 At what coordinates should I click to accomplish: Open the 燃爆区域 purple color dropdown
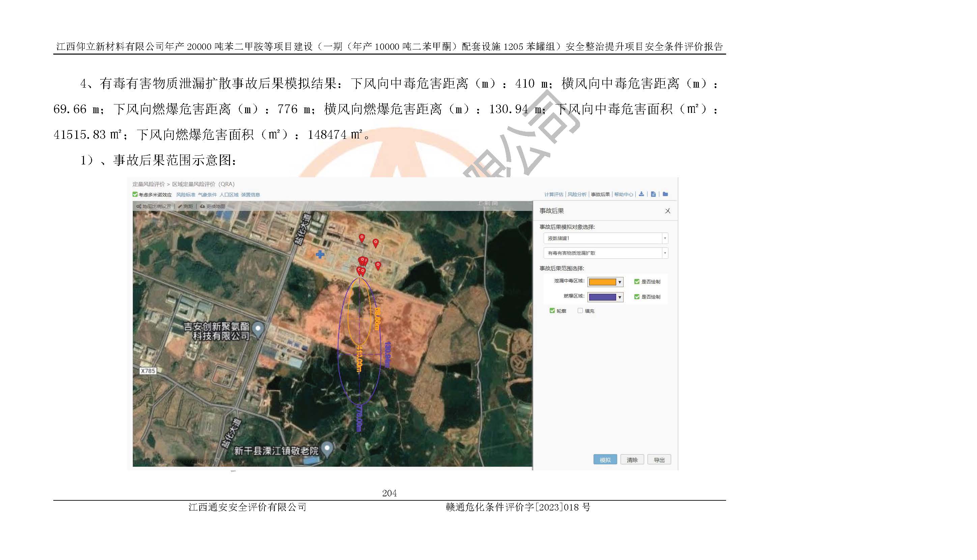coord(620,297)
